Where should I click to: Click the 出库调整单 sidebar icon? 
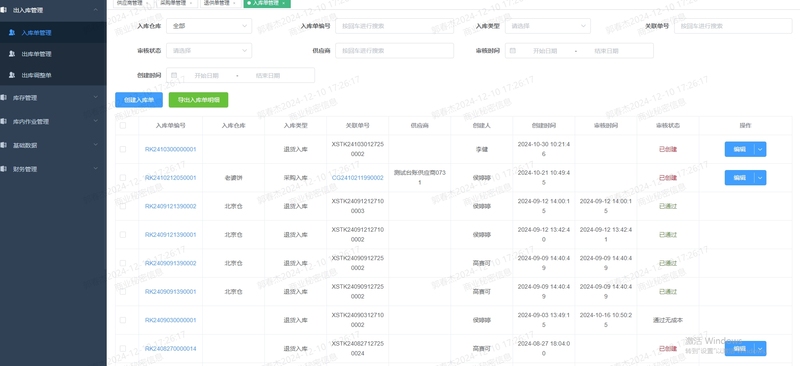[x=12, y=75]
